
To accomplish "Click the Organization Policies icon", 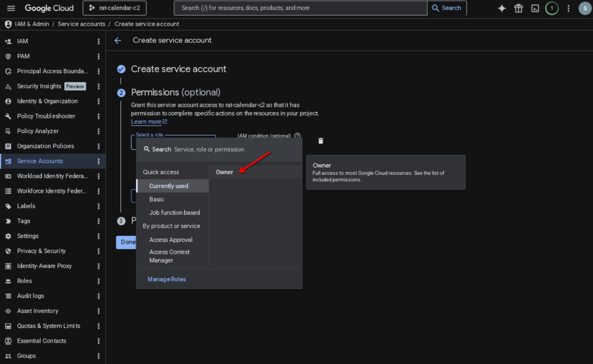I will 8,146.
